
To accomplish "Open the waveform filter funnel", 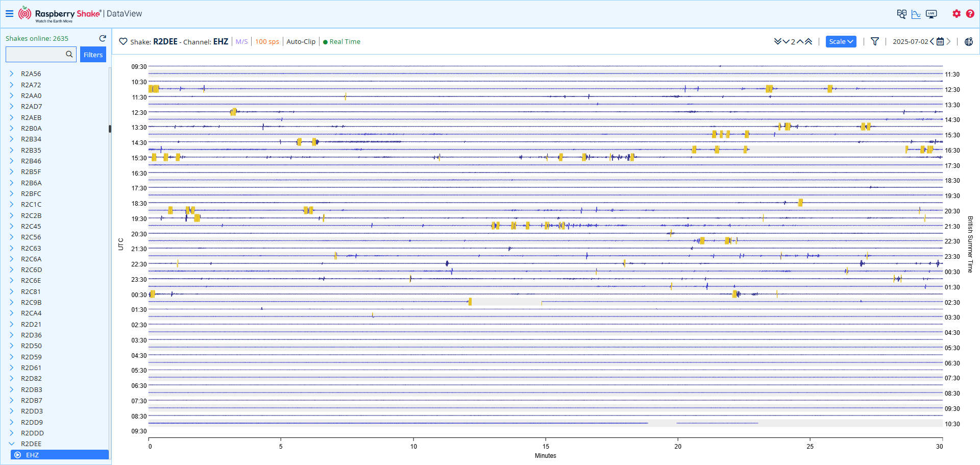I will tap(875, 41).
